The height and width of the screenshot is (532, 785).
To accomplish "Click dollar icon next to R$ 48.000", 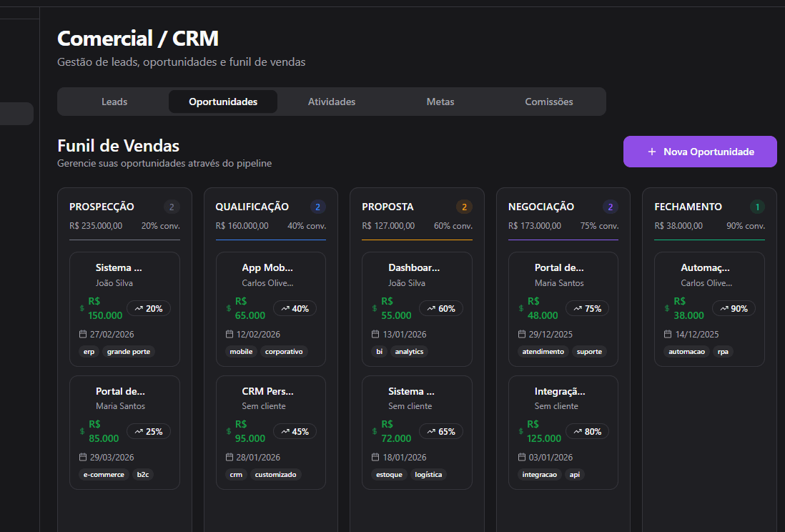I will coord(520,309).
